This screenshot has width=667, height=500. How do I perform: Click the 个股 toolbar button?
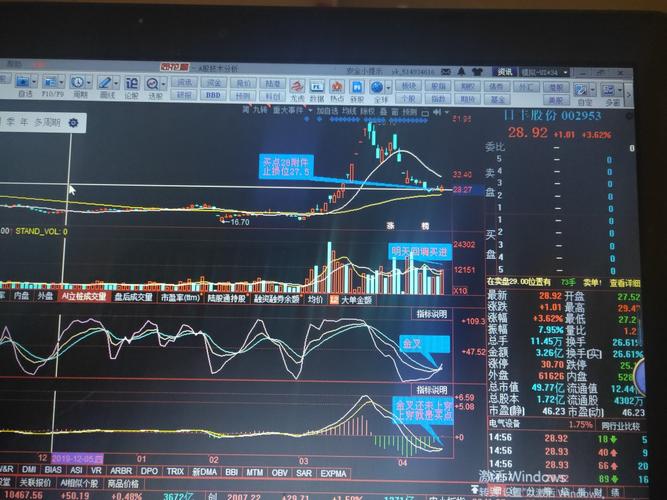point(408,99)
